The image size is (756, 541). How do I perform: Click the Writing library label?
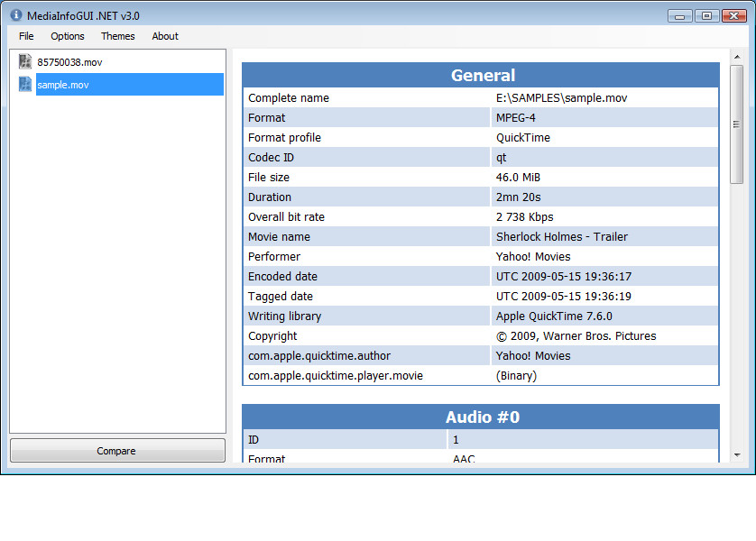[x=284, y=316]
